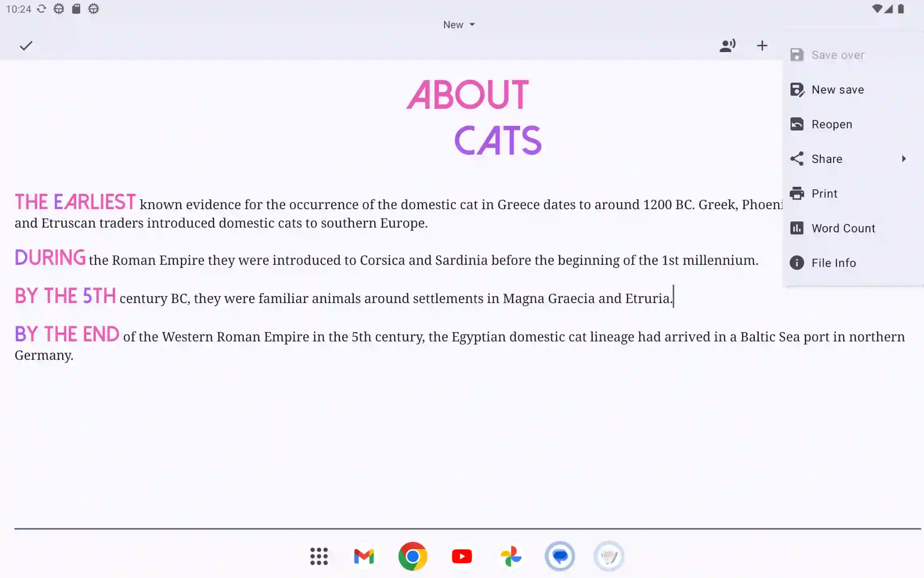Click the Word Count chart icon
The height and width of the screenshot is (578, 924).
(797, 228)
